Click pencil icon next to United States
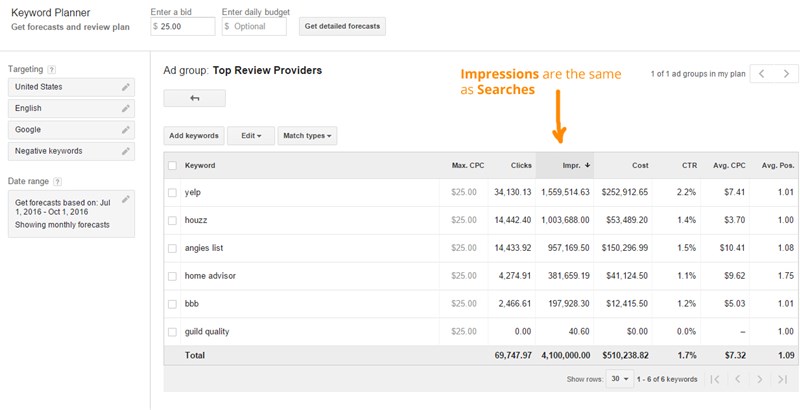The image size is (800, 410). [125, 87]
